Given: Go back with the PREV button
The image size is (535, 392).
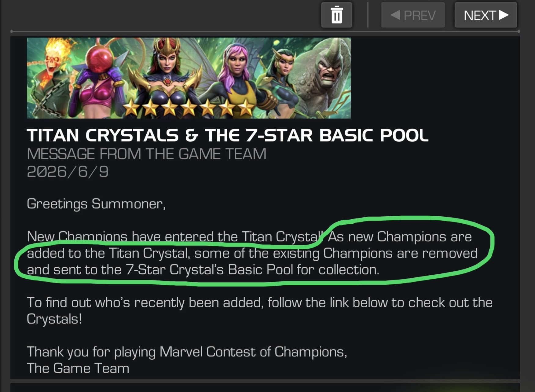Looking at the screenshot, I should 412,15.
